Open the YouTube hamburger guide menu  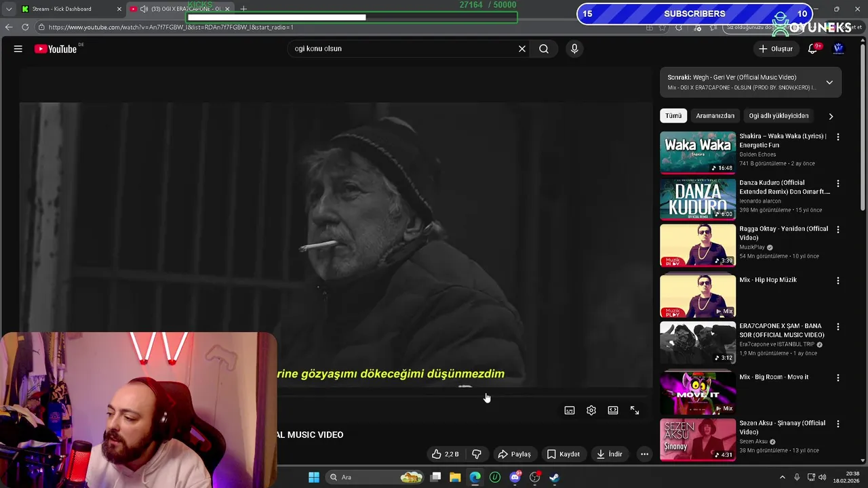(18, 49)
